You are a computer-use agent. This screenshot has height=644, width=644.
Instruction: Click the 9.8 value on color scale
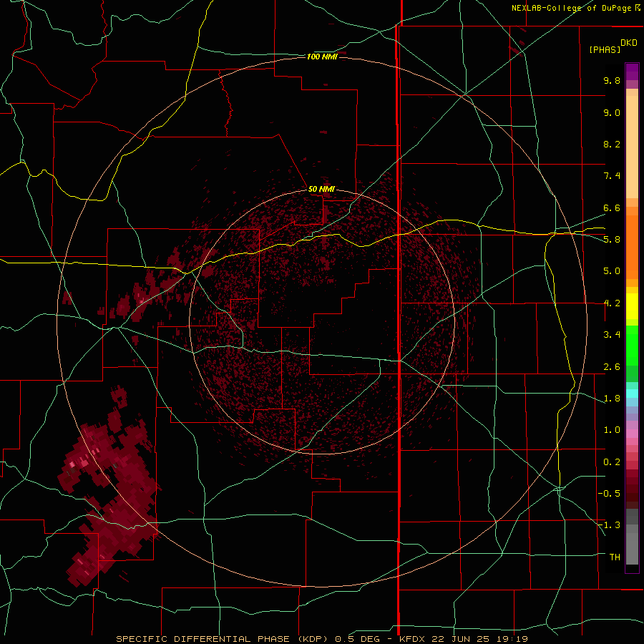pyautogui.click(x=612, y=80)
